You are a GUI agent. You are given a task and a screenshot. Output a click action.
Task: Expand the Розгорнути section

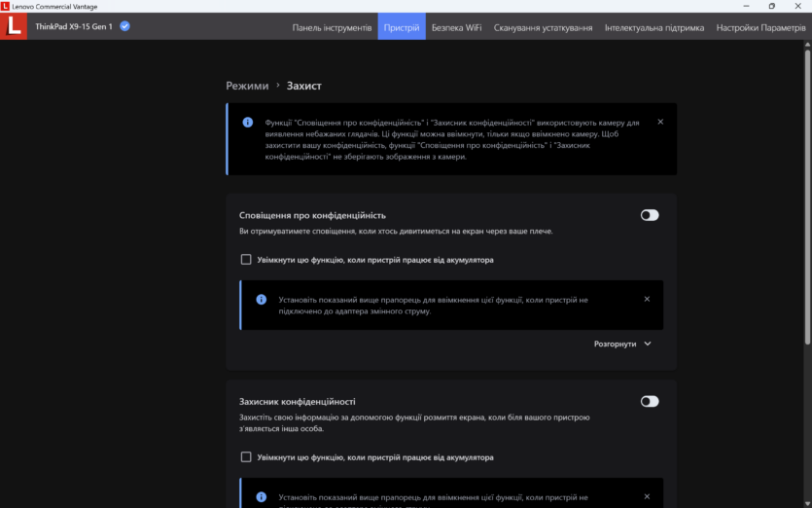coord(622,344)
